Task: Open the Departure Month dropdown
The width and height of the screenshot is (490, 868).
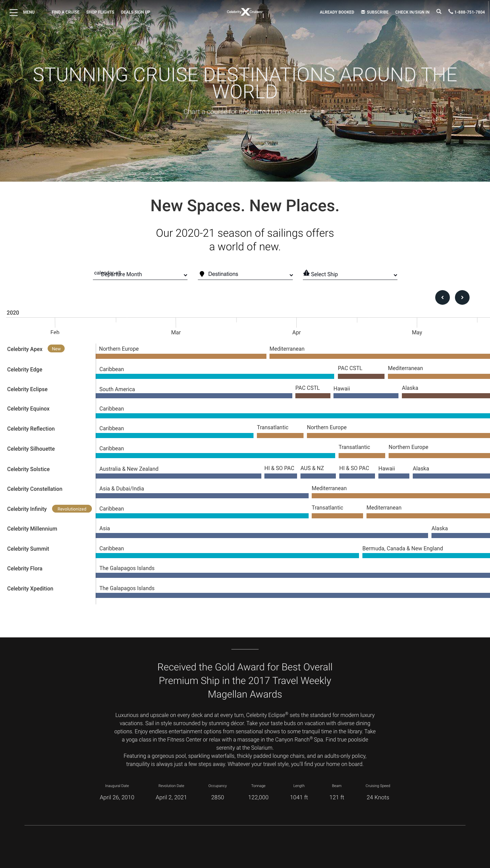Action: 140,274
